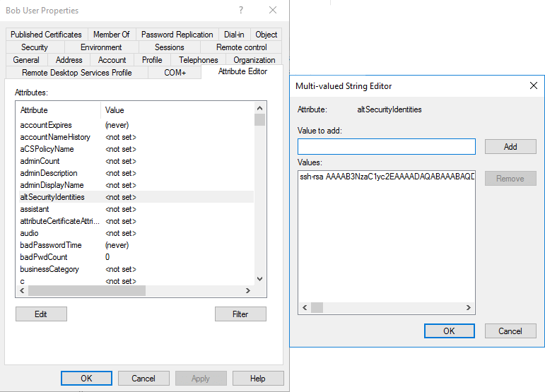Select the attributeCertificateAttri... row

coord(136,221)
